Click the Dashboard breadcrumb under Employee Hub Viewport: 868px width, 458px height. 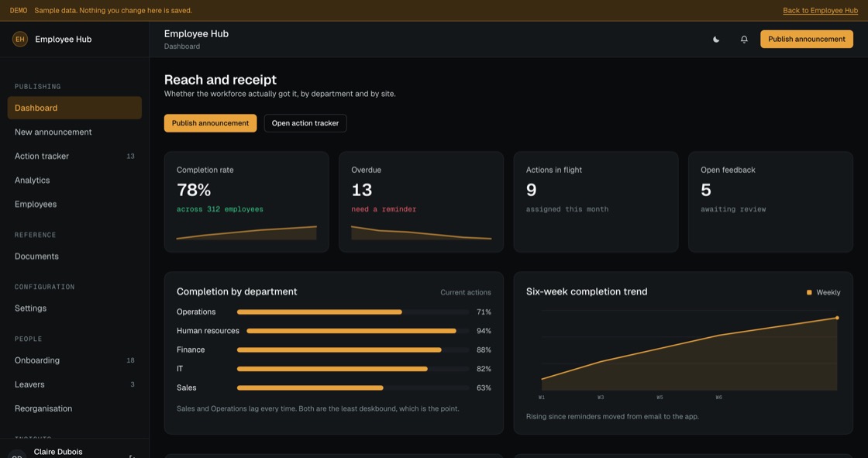pyautogui.click(x=182, y=46)
